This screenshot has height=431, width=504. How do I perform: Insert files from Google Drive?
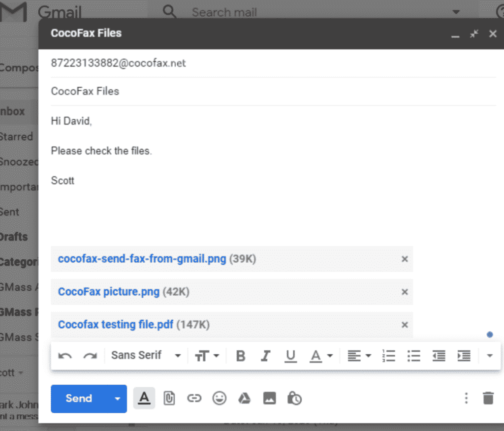point(245,399)
